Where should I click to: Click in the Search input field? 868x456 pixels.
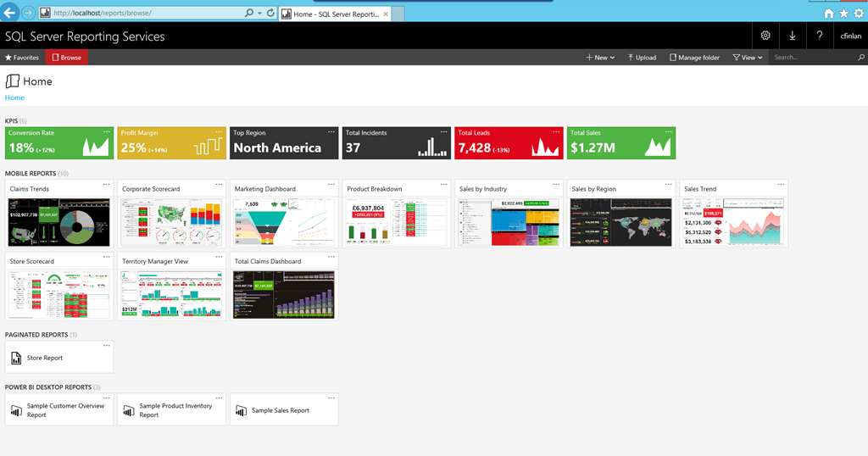coord(814,58)
